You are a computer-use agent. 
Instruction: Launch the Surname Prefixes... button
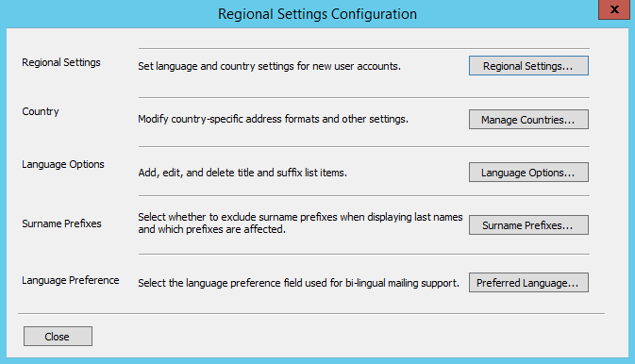click(528, 225)
